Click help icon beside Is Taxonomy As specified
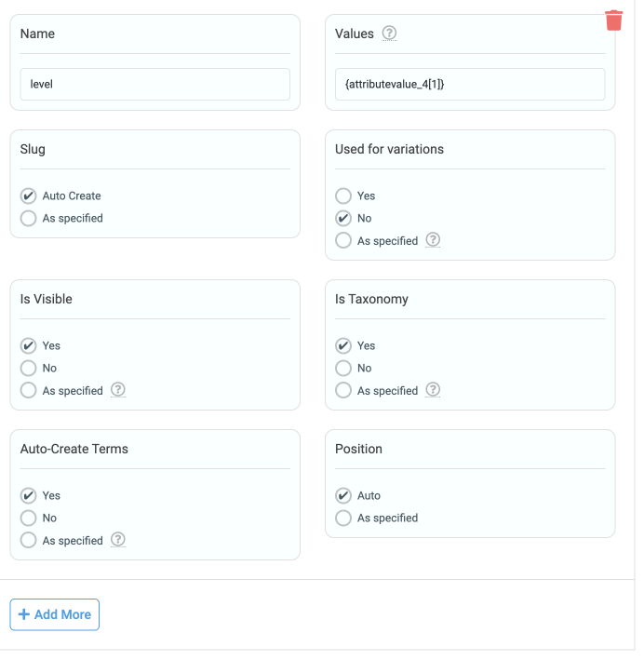 (433, 390)
